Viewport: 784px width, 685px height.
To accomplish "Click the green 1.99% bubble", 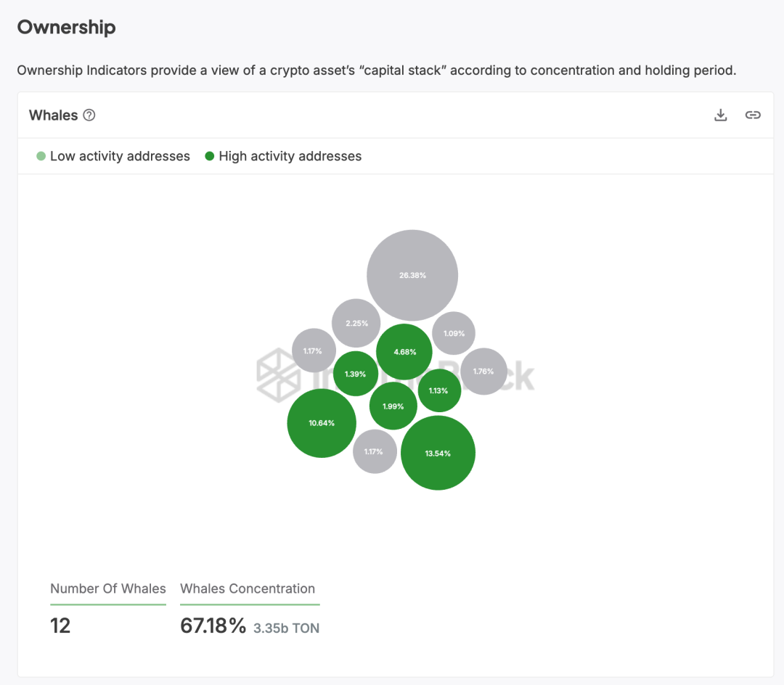I will (x=393, y=406).
